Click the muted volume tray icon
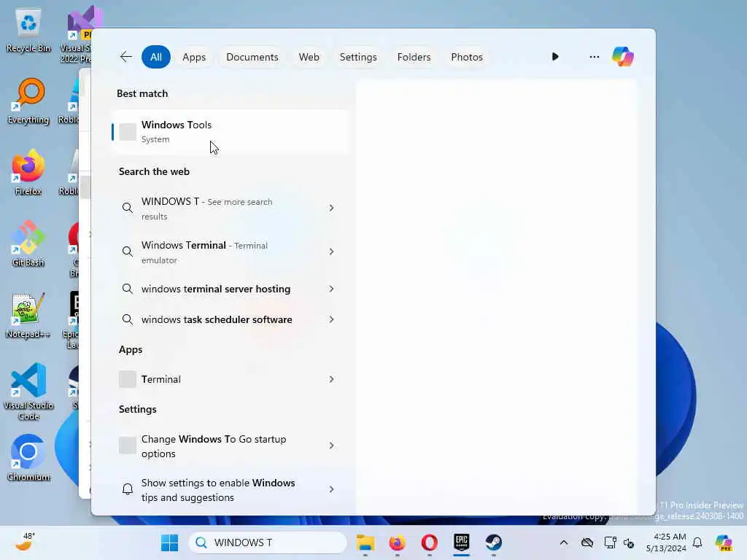 coord(628,542)
